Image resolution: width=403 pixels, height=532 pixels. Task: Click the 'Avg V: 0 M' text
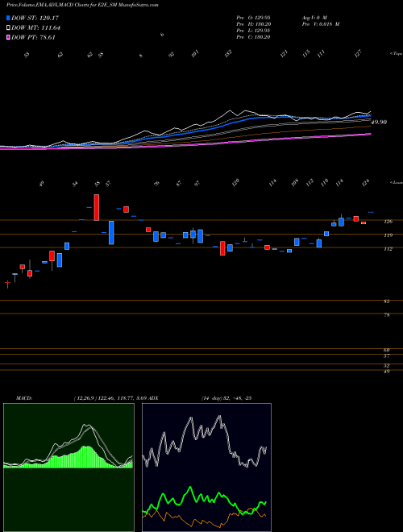(x=314, y=17)
